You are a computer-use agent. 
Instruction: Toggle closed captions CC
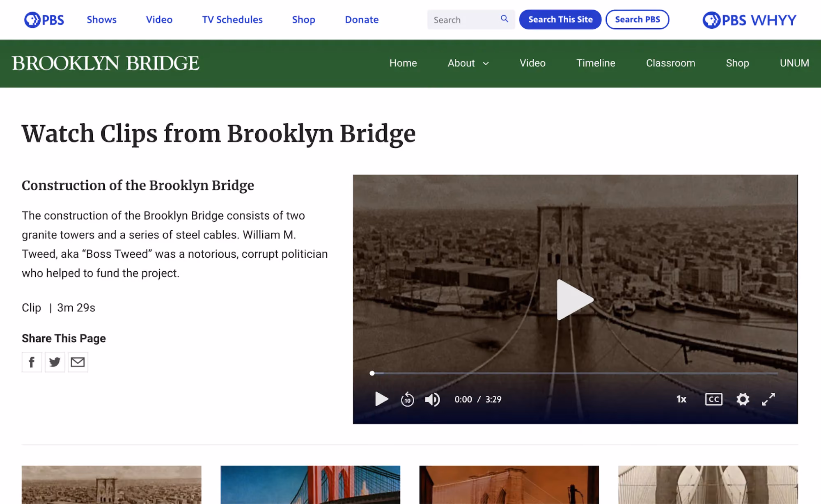(x=714, y=399)
